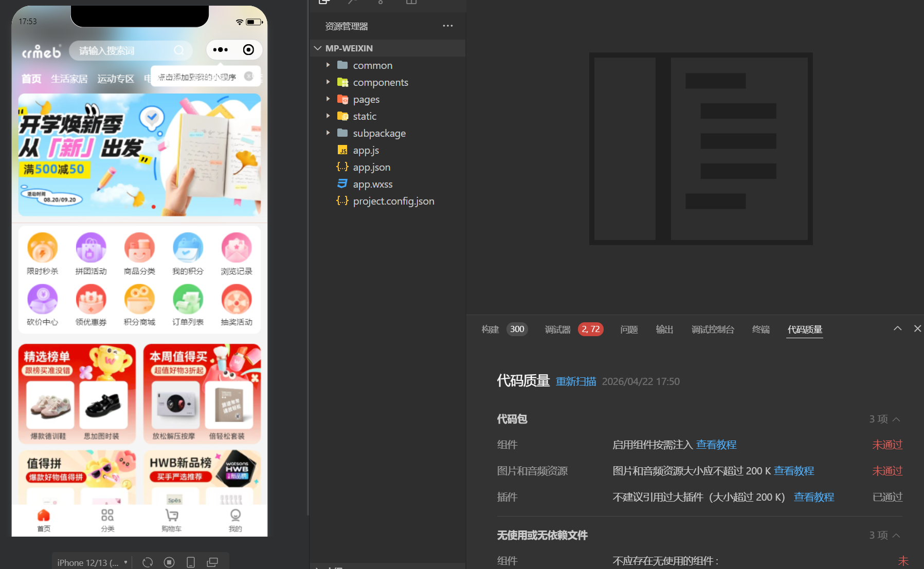Open 查看教程 for the 插件 row
The width and height of the screenshot is (924, 569).
[x=814, y=497]
